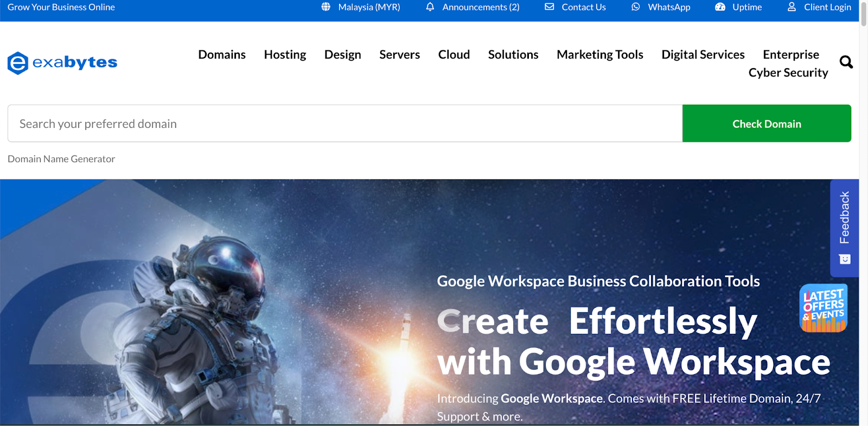868x426 pixels.
Task: Click the green Check Domain button
Action: pos(767,124)
